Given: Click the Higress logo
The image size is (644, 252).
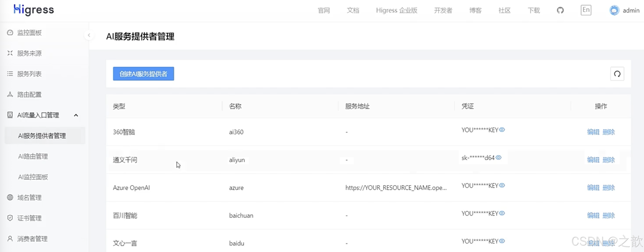Looking at the screenshot, I should (x=34, y=10).
